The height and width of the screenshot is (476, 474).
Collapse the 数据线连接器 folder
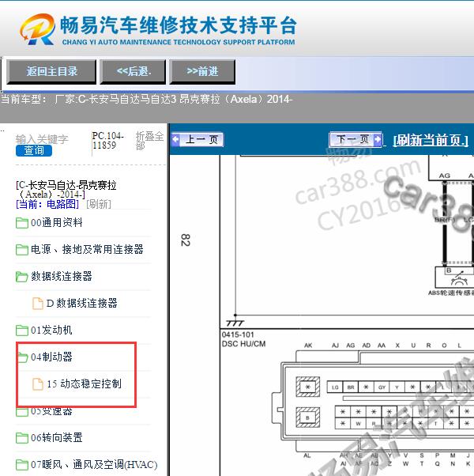click(62, 276)
